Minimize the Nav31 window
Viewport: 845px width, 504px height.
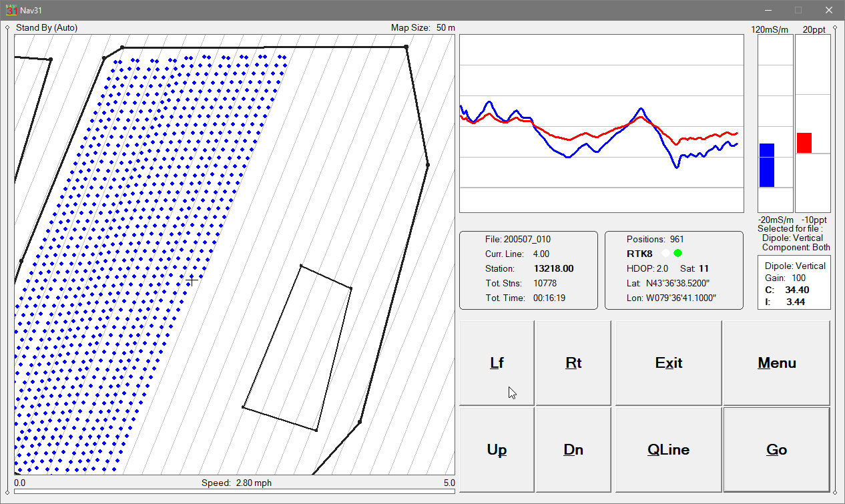pyautogui.click(x=768, y=10)
